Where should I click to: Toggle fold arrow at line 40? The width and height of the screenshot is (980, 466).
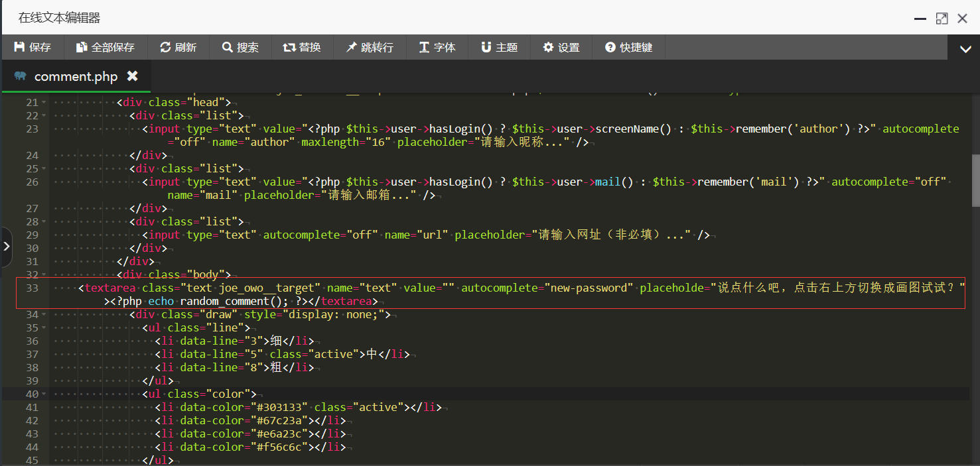pos(44,394)
